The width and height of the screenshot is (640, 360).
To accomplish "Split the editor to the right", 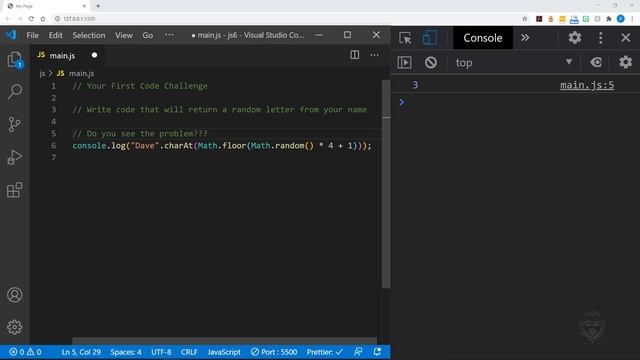I will pyautogui.click(x=355, y=55).
